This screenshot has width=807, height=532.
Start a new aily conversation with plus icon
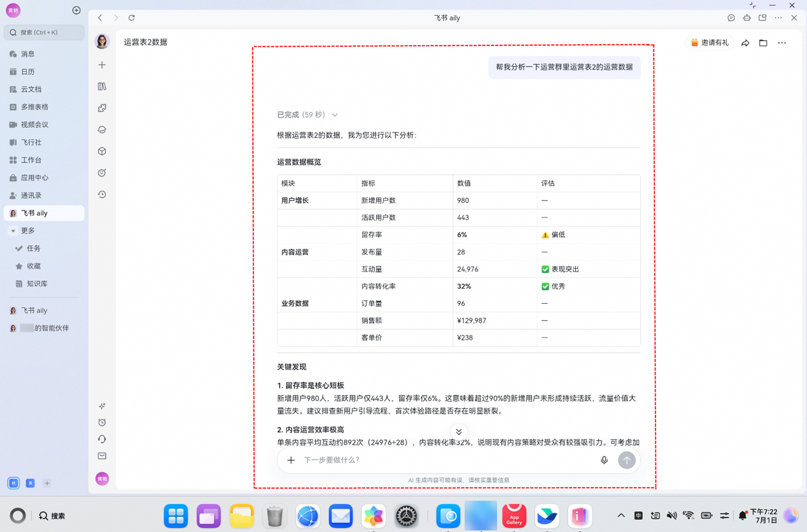(x=102, y=65)
